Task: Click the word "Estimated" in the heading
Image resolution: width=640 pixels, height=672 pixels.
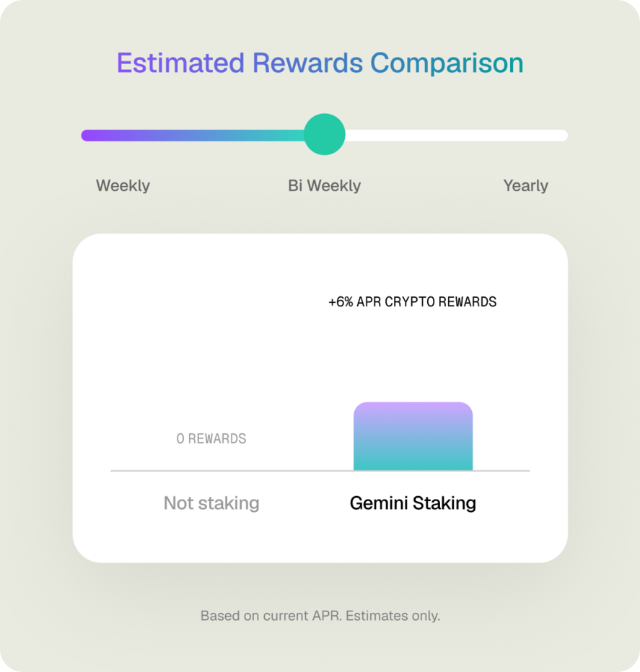Action: point(180,63)
